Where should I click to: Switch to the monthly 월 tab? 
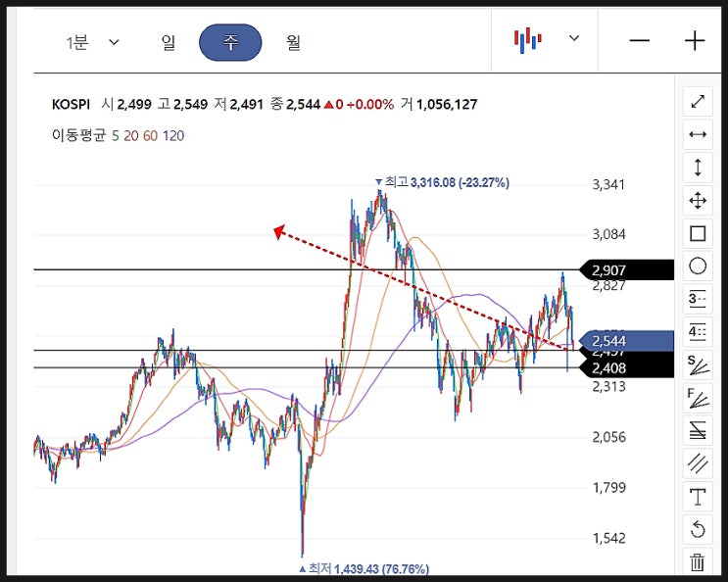pos(293,43)
